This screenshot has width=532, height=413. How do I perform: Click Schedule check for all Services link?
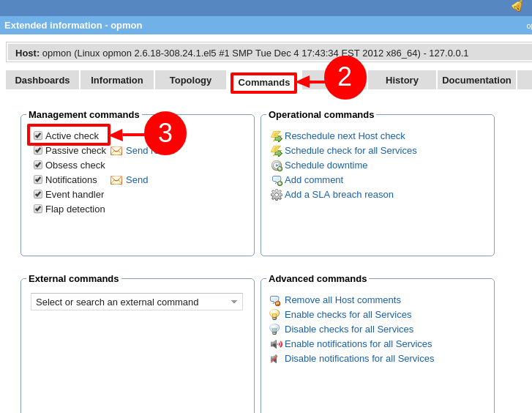351,150
